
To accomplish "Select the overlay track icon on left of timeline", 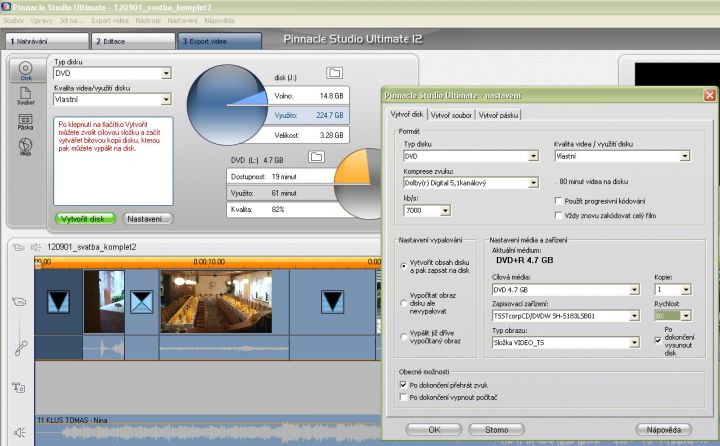I will [19, 301].
